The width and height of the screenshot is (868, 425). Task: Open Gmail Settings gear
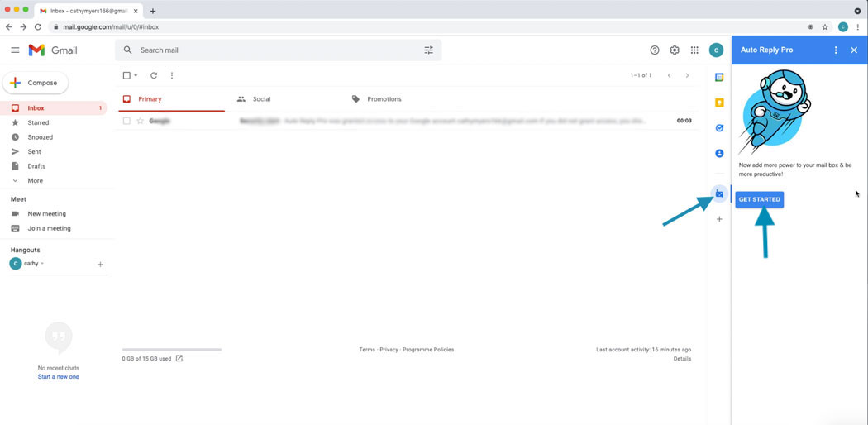pyautogui.click(x=675, y=50)
